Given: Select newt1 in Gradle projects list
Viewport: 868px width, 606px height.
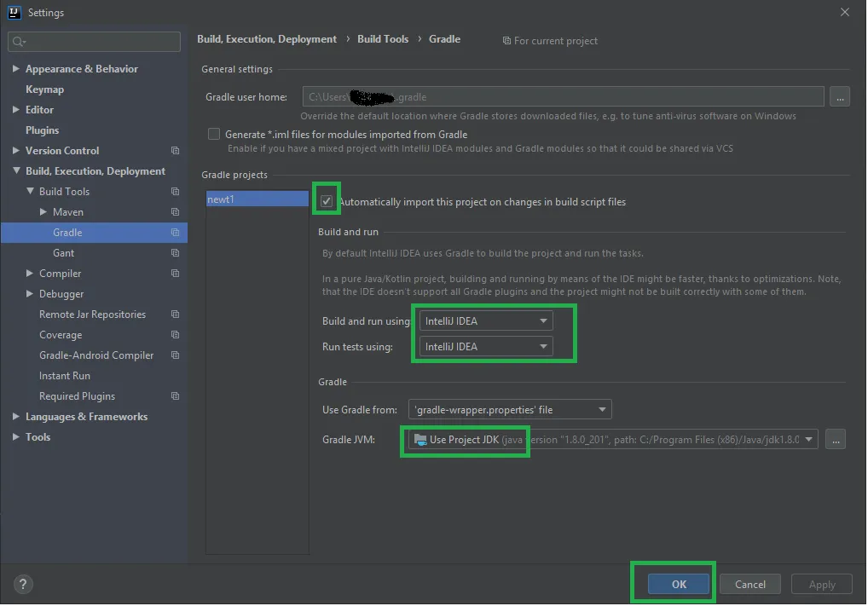Looking at the screenshot, I should click(257, 199).
